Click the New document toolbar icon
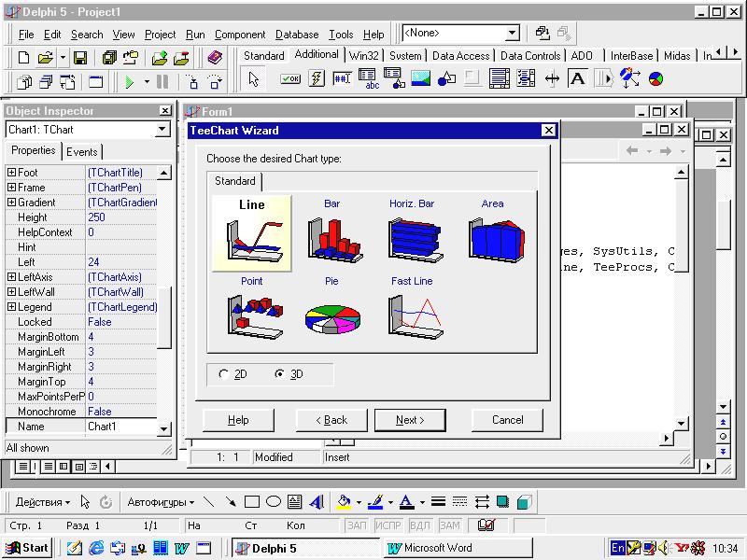Image resolution: width=747 pixels, height=560 pixels. [x=23, y=58]
